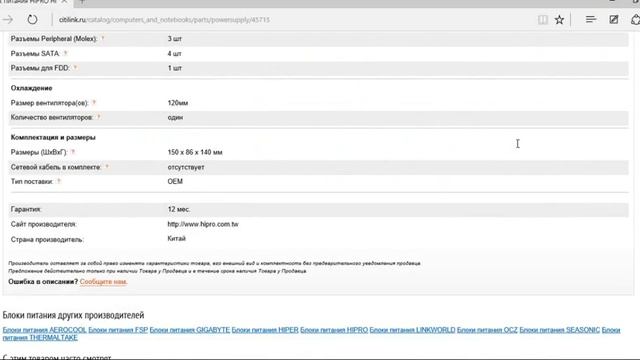
Task: Click the SATA value '4 шт'
Action: point(174,53)
